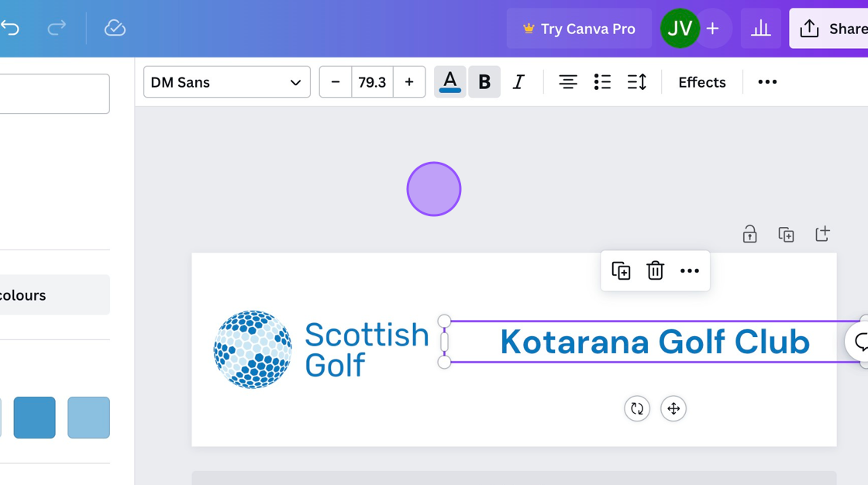Delete the selected text element
Viewport: 868px width, 485px height.
click(655, 270)
